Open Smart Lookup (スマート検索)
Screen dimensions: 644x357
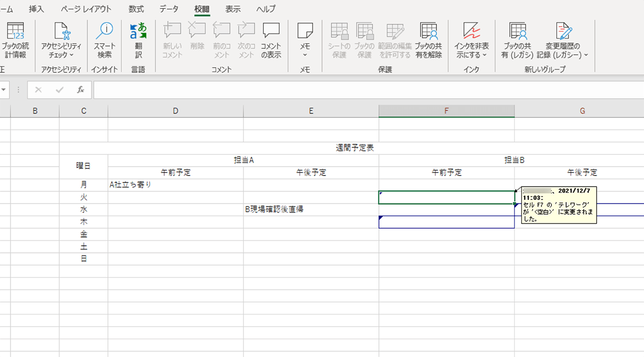coord(104,41)
